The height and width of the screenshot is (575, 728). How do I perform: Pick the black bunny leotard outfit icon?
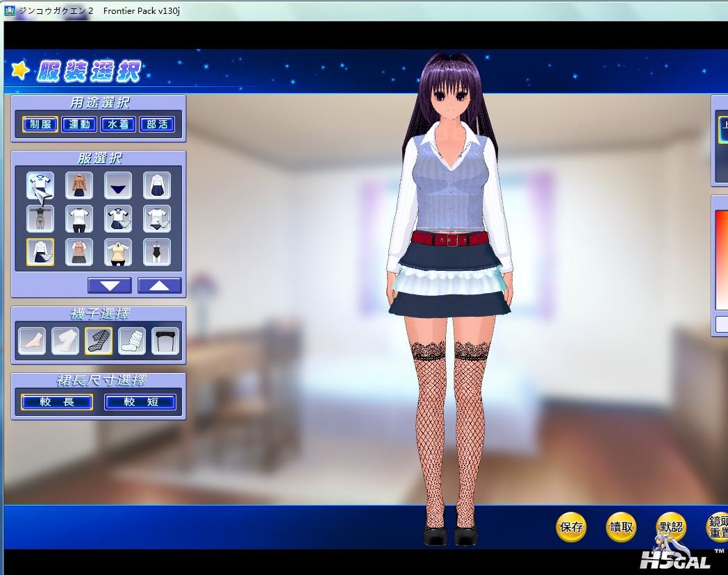(157, 252)
